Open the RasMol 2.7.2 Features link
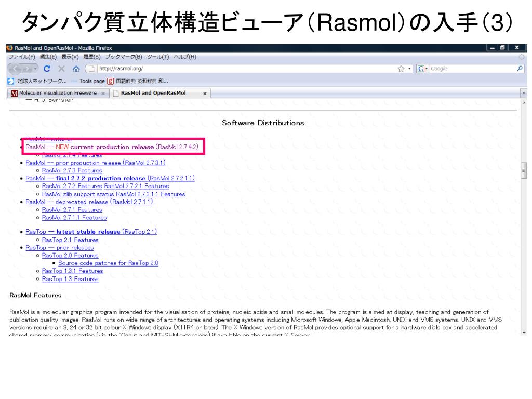 click(x=72, y=187)
